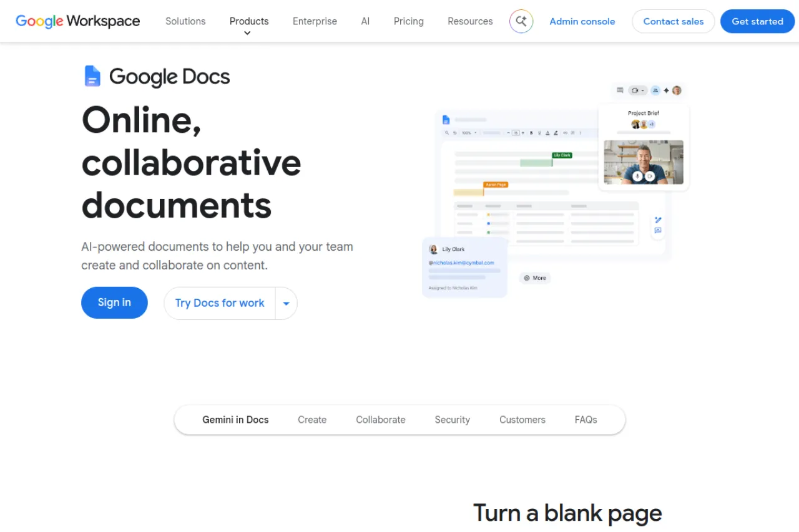Viewport: 799px width, 532px height.
Task: Click the Google Workspace logo
Action: point(78,21)
